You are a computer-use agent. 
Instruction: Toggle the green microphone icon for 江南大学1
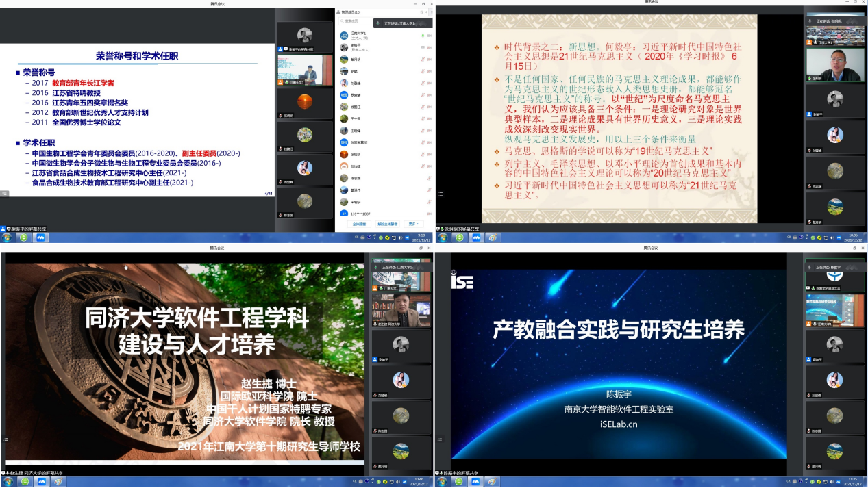pyautogui.click(x=421, y=35)
